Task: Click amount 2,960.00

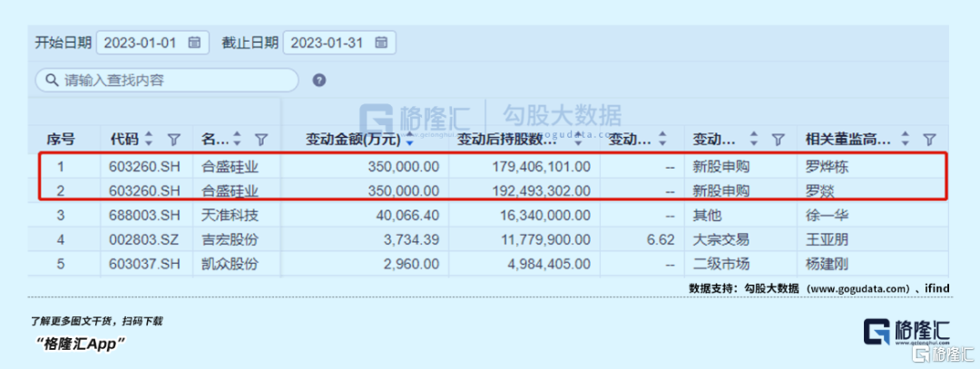Action: (x=413, y=264)
